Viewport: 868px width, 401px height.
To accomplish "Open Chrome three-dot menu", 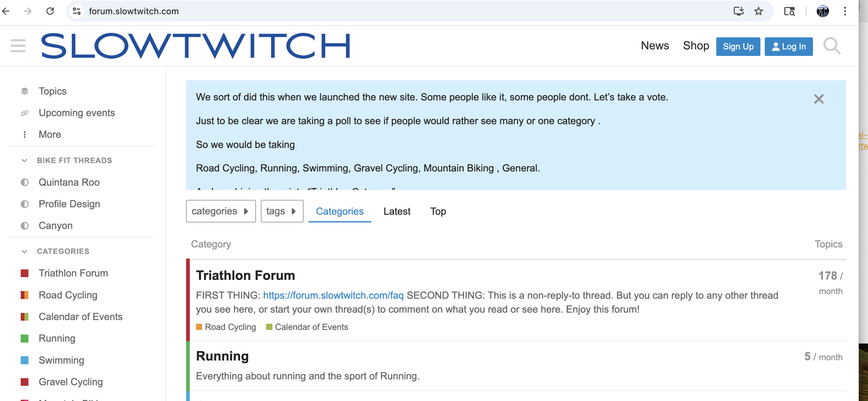I will click(845, 11).
